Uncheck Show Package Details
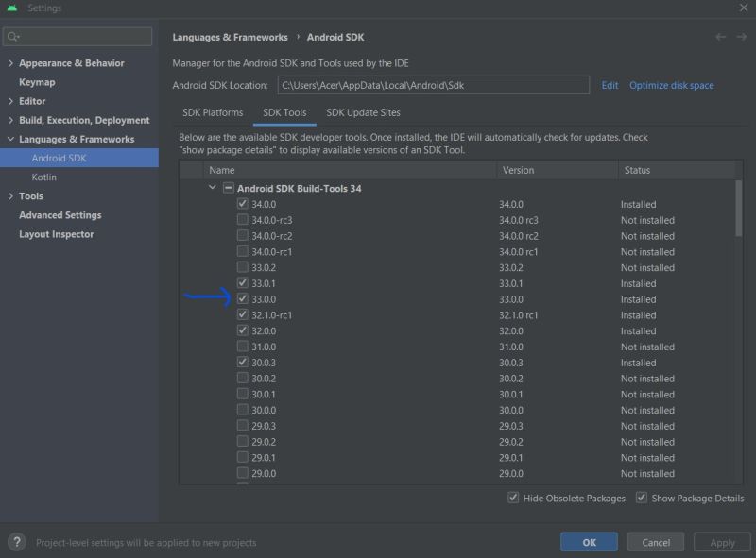This screenshot has height=558, width=756. coord(642,498)
